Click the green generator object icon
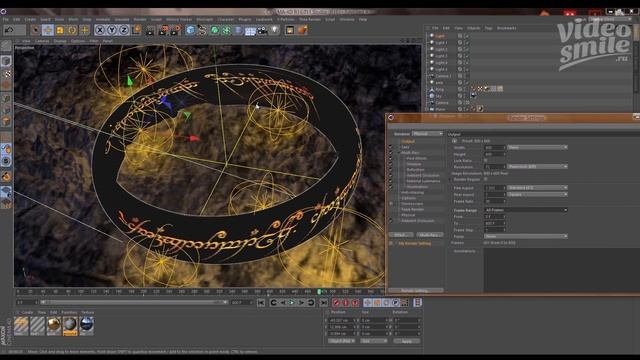The width and height of the screenshot is (640, 360). click(x=214, y=30)
